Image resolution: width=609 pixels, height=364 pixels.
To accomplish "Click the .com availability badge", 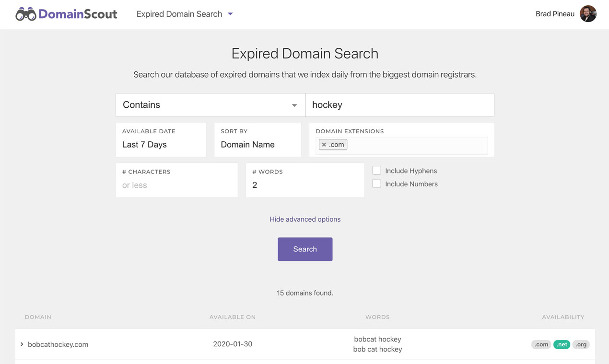I will [541, 344].
